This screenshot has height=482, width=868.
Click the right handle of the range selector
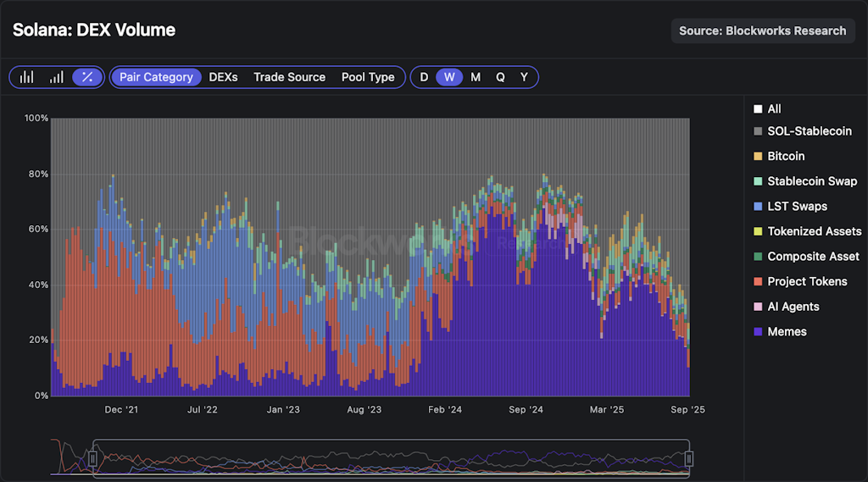[689, 458]
